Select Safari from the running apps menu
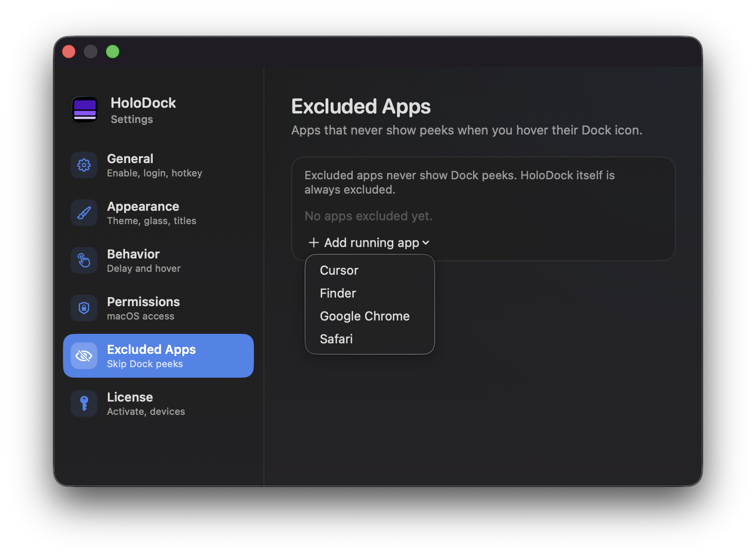This screenshot has width=756, height=557. point(370,339)
